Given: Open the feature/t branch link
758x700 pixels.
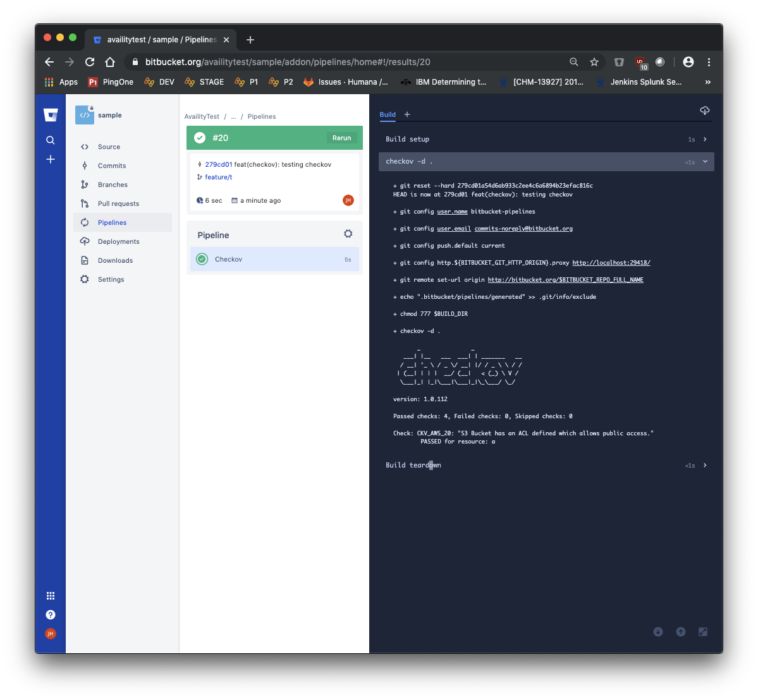Looking at the screenshot, I should click(219, 178).
